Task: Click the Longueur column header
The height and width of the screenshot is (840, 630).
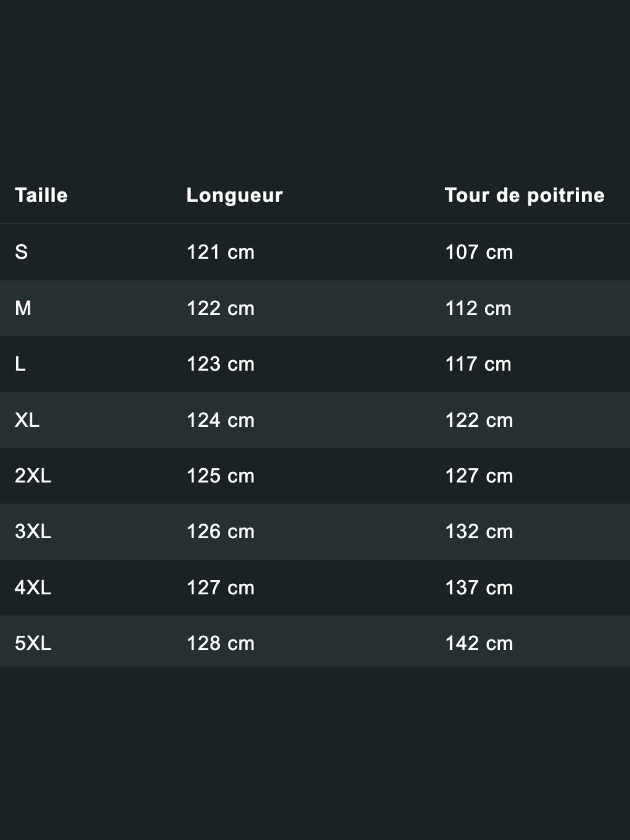Action: click(234, 196)
